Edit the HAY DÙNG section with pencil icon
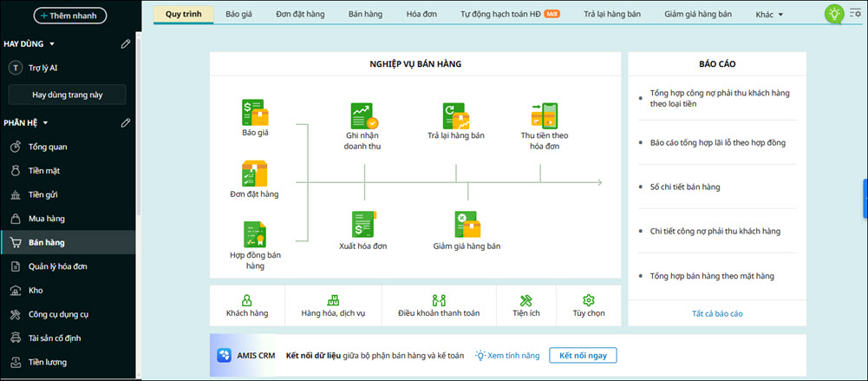 (126, 43)
